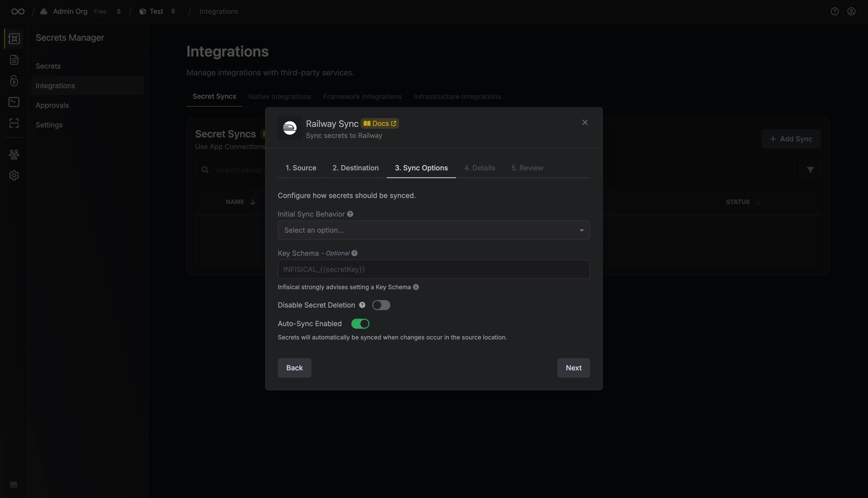Screen dimensions: 868x498
Task: Switch to Native Integrations tab
Action: tap(280, 97)
